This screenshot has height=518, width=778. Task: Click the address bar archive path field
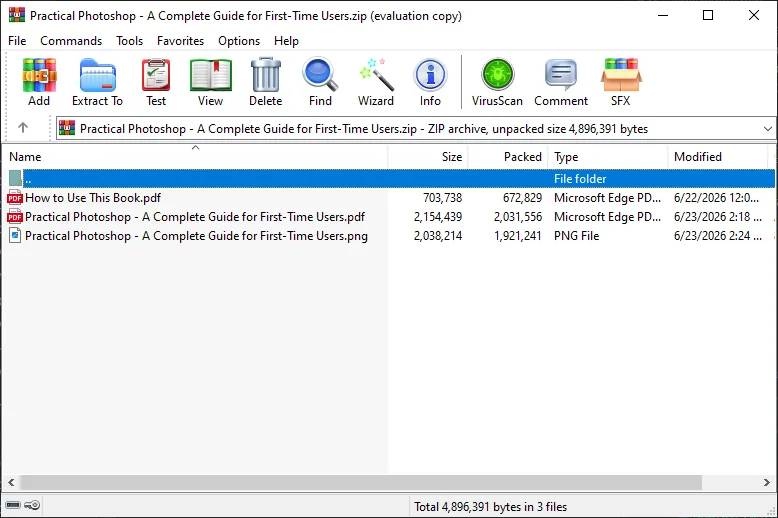pyautogui.click(x=416, y=129)
